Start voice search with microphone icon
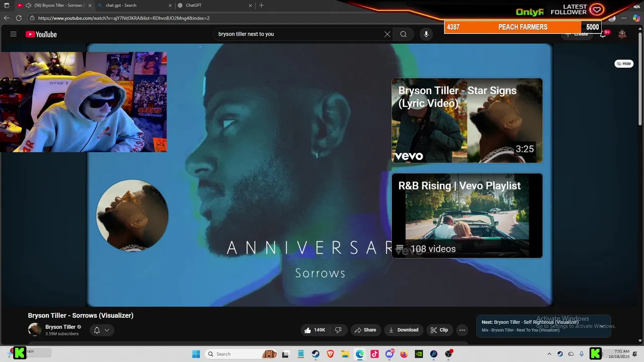Screen dimensions: 644x362 pyautogui.click(x=426, y=34)
